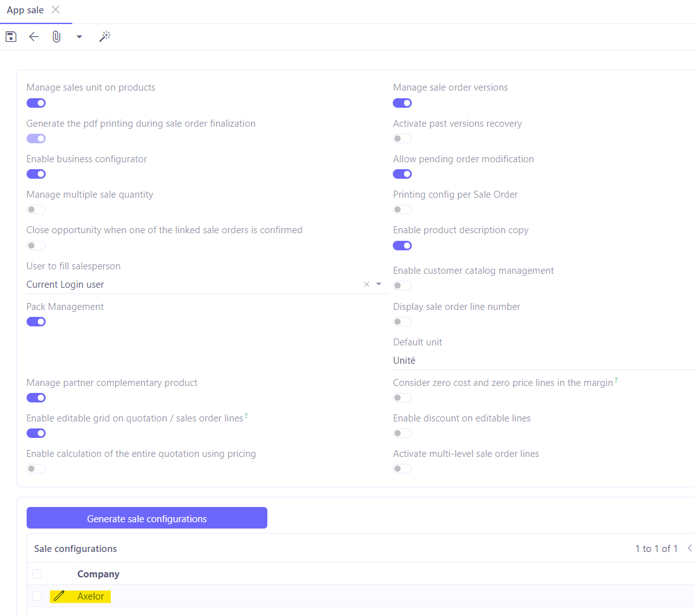Go to previous page of sale configurations
695x616 pixels.
[690, 549]
